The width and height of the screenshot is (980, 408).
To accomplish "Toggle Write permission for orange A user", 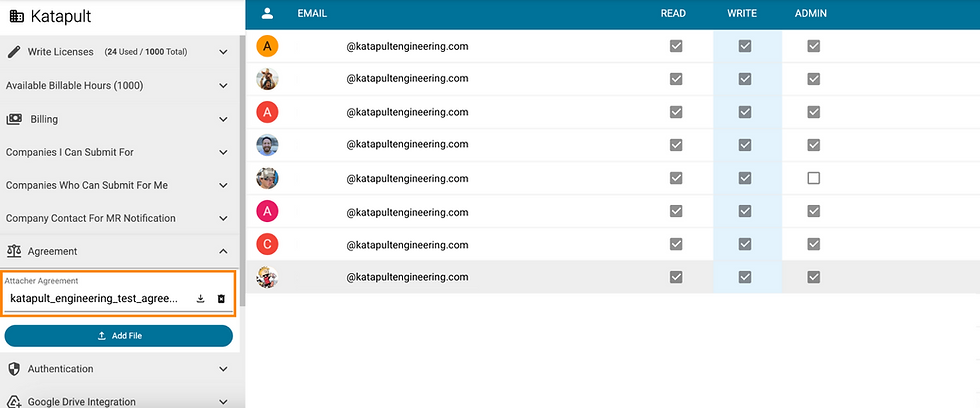I will tap(744, 46).
